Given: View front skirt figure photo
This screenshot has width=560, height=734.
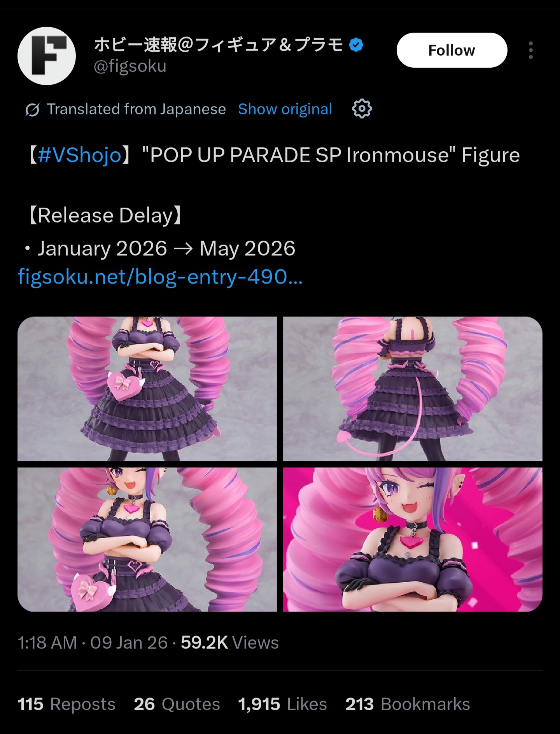Looking at the screenshot, I should coord(147,389).
